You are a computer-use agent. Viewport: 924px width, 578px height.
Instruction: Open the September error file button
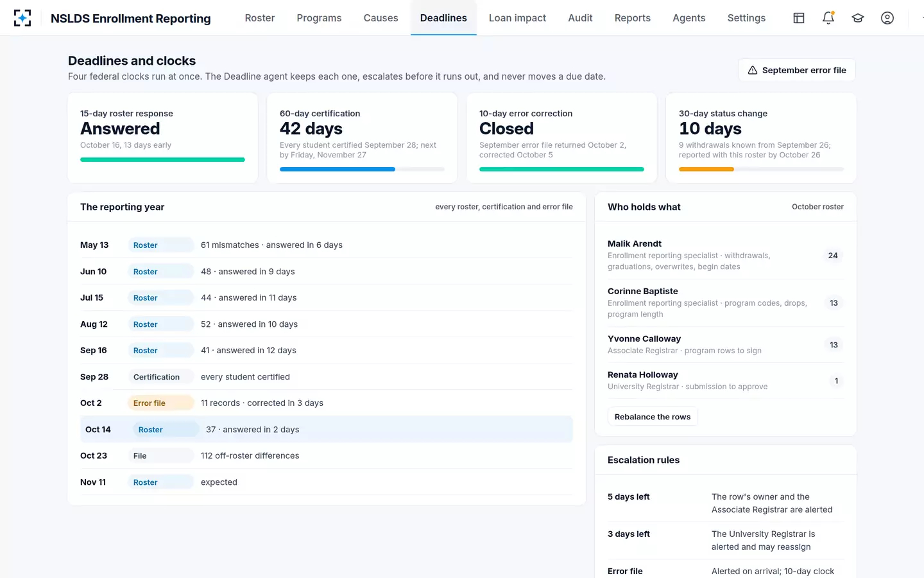coord(797,70)
